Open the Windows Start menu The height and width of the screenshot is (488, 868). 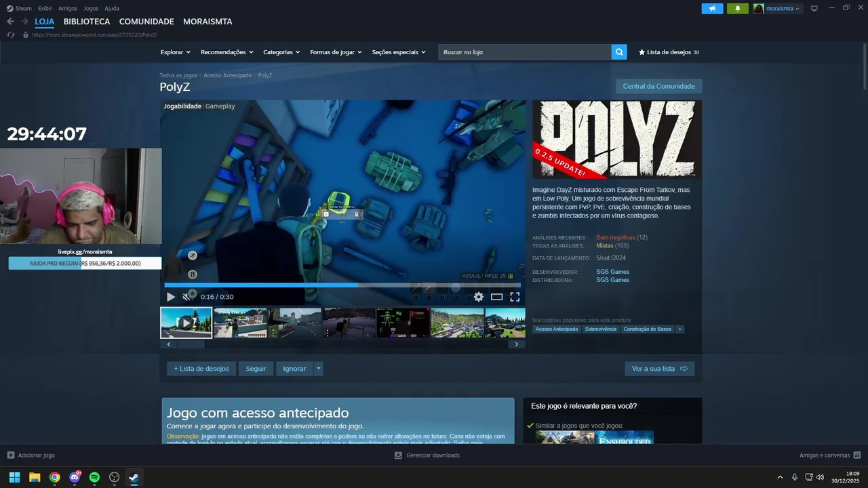pos(14,477)
